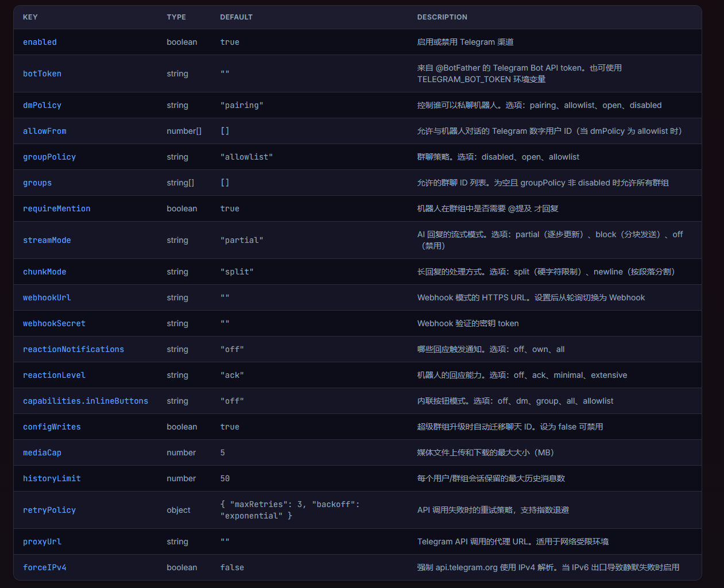The width and height of the screenshot is (724, 588).
Task: Open the webhookSecret key link
Action: pyautogui.click(x=54, y=323)
